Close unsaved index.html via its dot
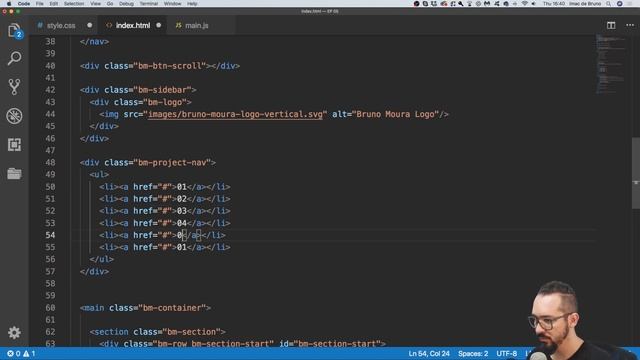This screenshot has height=360, width=640. [159, 25]
